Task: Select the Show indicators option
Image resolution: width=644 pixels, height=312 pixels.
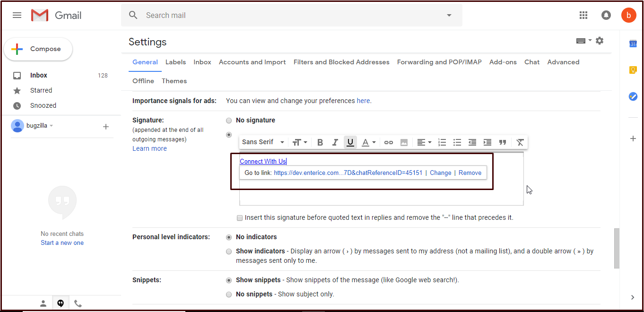Action: tap(229, 251)
